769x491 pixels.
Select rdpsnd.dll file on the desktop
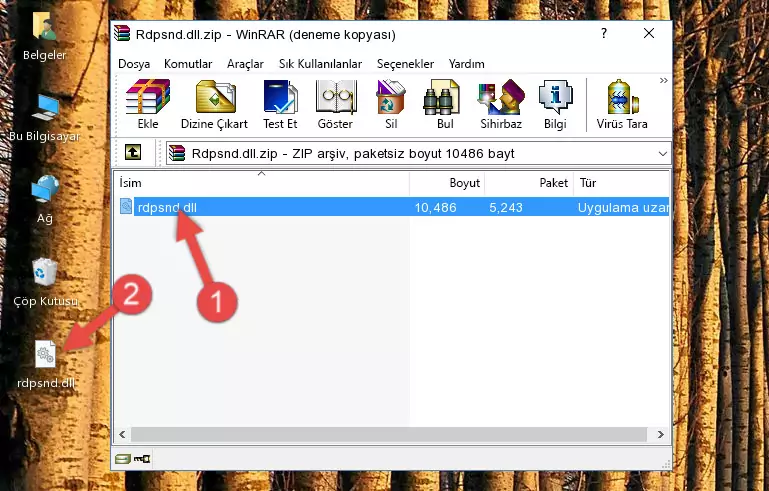(46, 364)
